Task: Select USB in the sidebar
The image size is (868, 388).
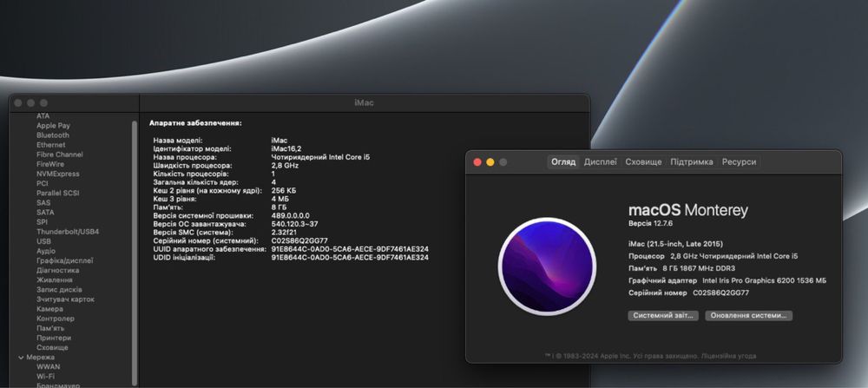Action: pos(43,241)
